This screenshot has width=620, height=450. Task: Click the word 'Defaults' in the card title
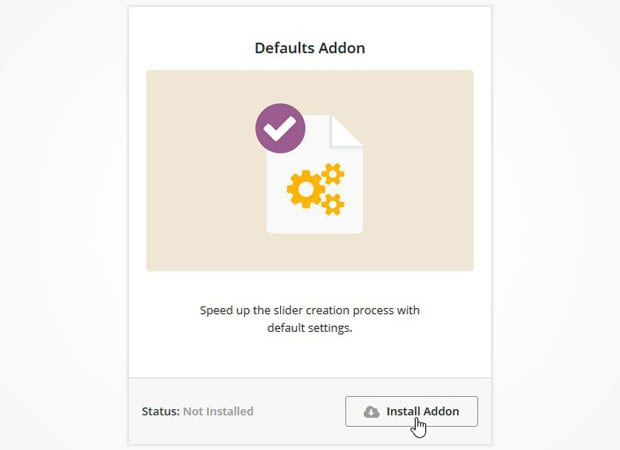pyautogui.click(x=285, y=48)
